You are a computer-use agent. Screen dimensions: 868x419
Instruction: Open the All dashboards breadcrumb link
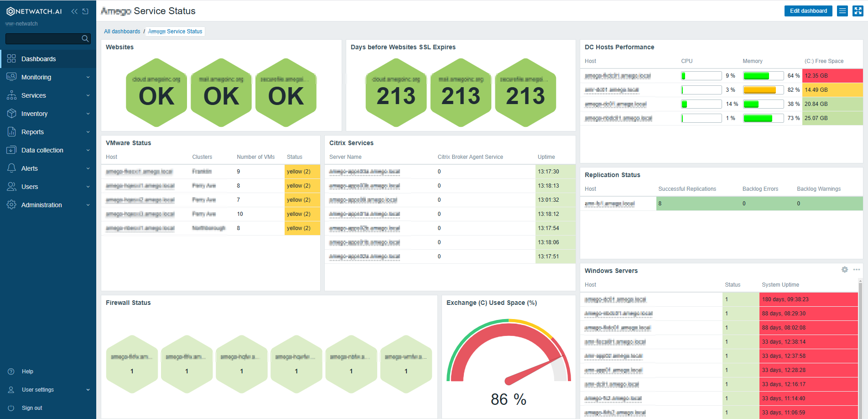point(122,31)
